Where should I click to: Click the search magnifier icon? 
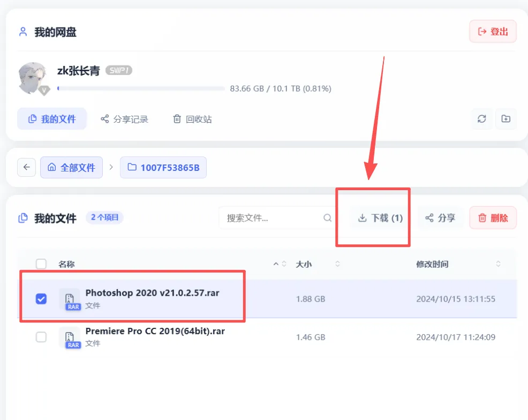(x=327, y=218)
